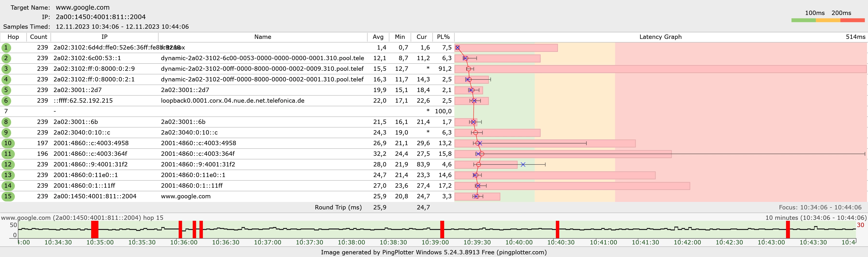Select the hop 11 green badge
The image size is (868, 257).
click(8, 154)
